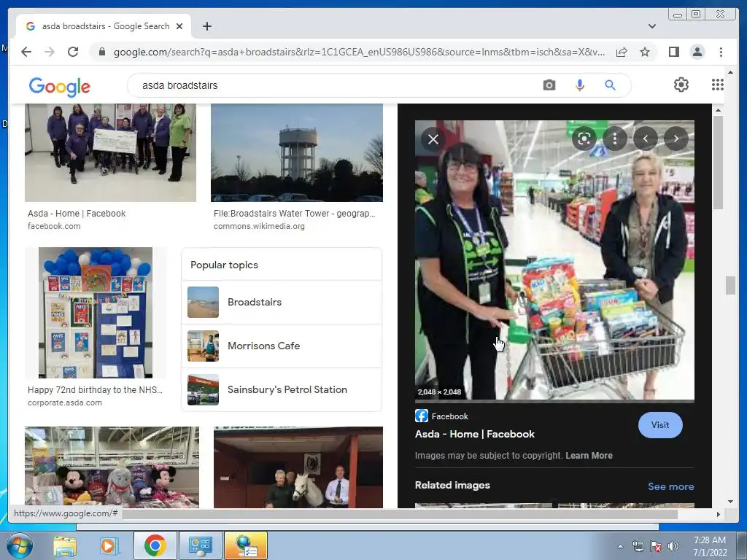This screenshot has width=747, height=560.
Task: Open the Broadstairs popular topic
Action: click(x=282, y=303)
